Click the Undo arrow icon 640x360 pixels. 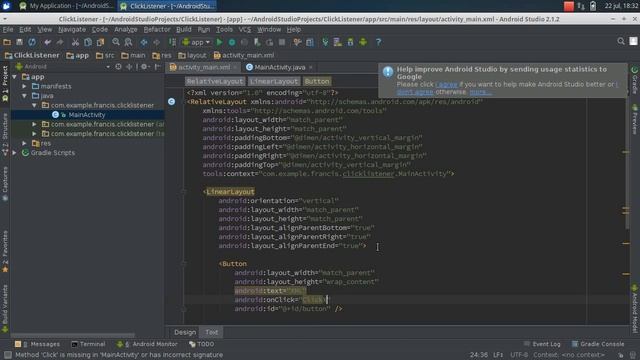pos(48,42)
